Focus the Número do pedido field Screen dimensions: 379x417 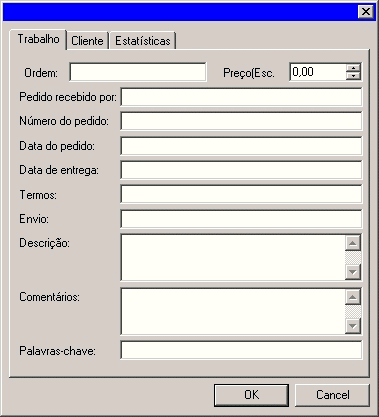click(x=241, y=121)
